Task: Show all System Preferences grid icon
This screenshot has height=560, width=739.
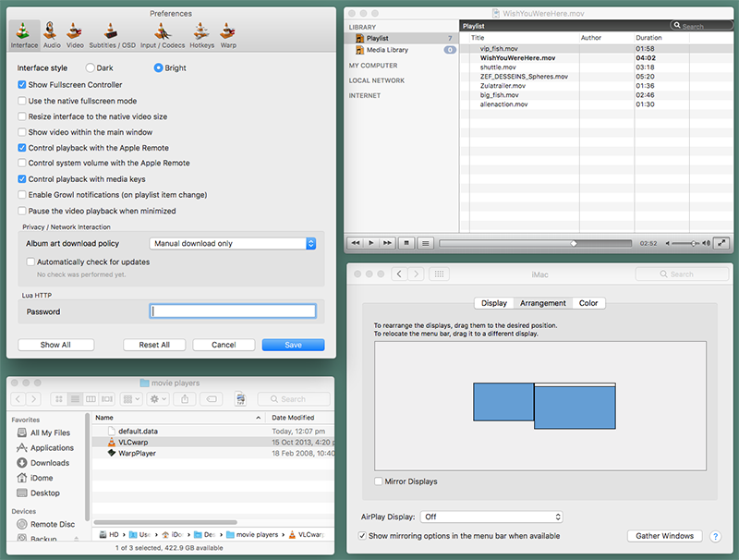Action: click(440, 274)
